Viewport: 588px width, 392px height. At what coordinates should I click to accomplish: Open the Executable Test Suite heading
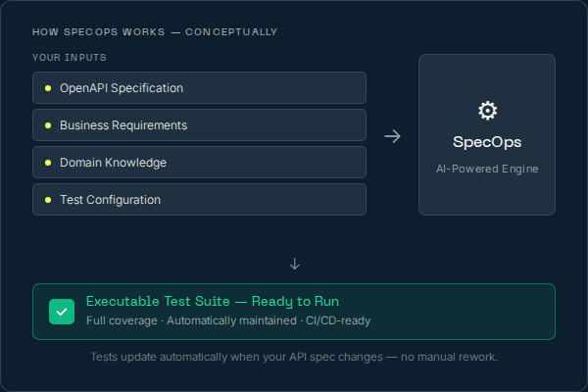213,301
